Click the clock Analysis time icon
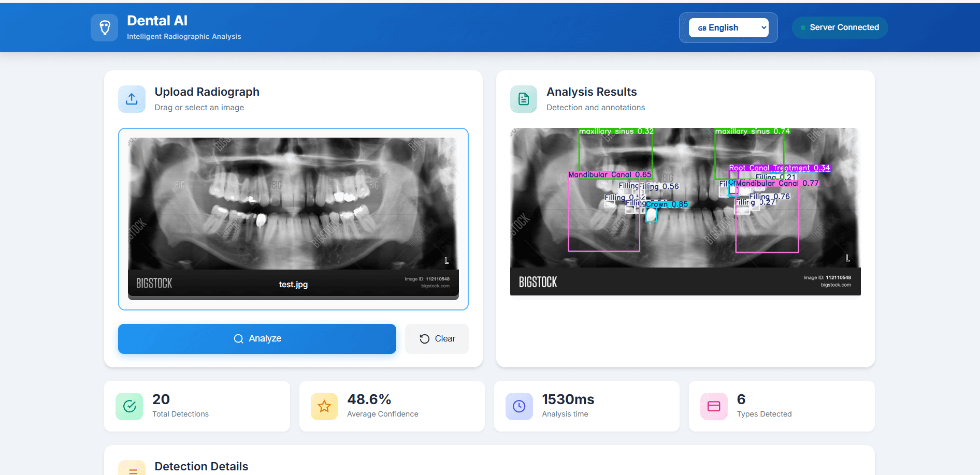 519,406
